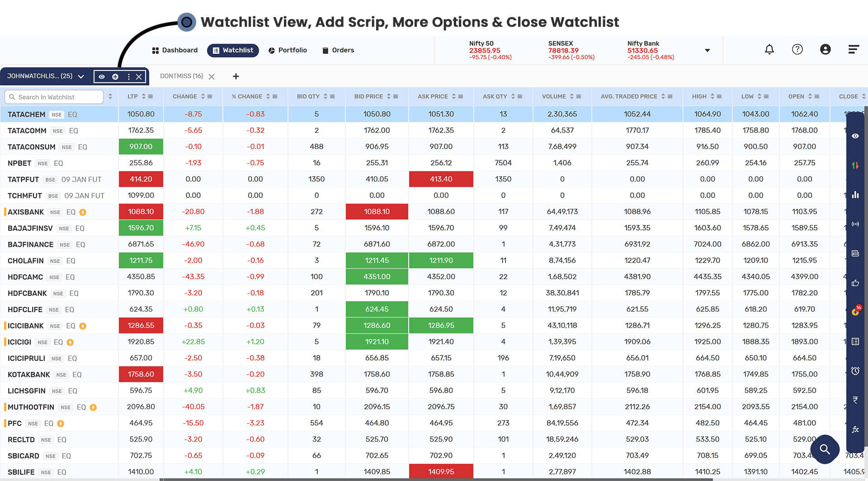Toggle sort on the BID QTY column

tap(325, 97)
